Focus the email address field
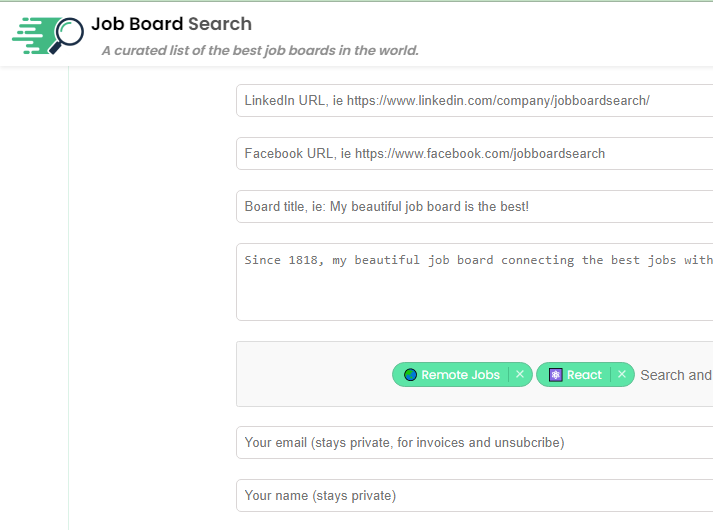Screen dimensions: 713x530 pos(474,443)
